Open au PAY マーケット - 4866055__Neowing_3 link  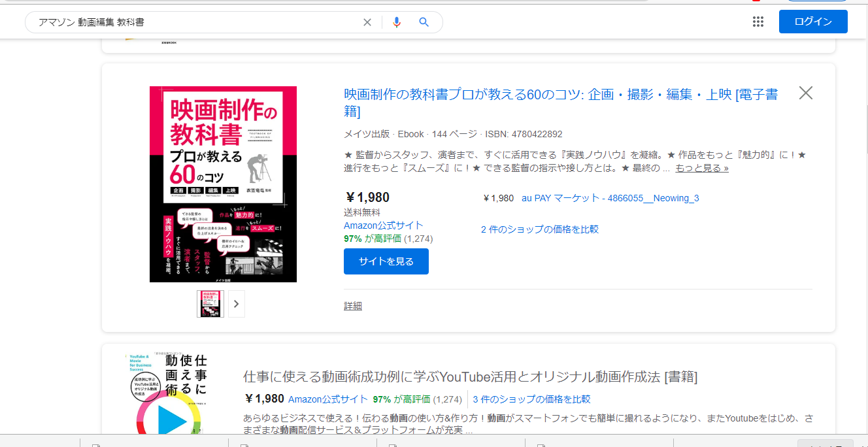[x=610, y=198]
